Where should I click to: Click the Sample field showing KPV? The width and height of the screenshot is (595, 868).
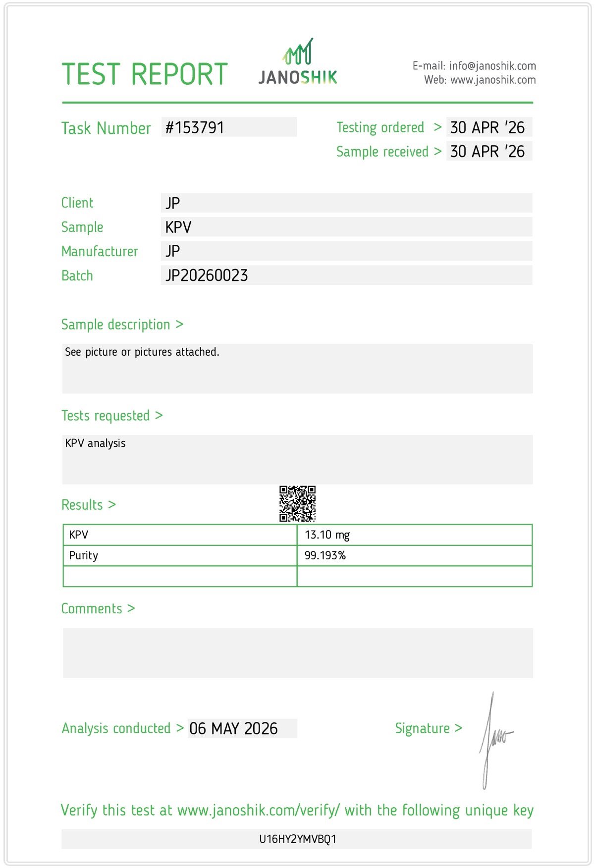pos(346,227)
